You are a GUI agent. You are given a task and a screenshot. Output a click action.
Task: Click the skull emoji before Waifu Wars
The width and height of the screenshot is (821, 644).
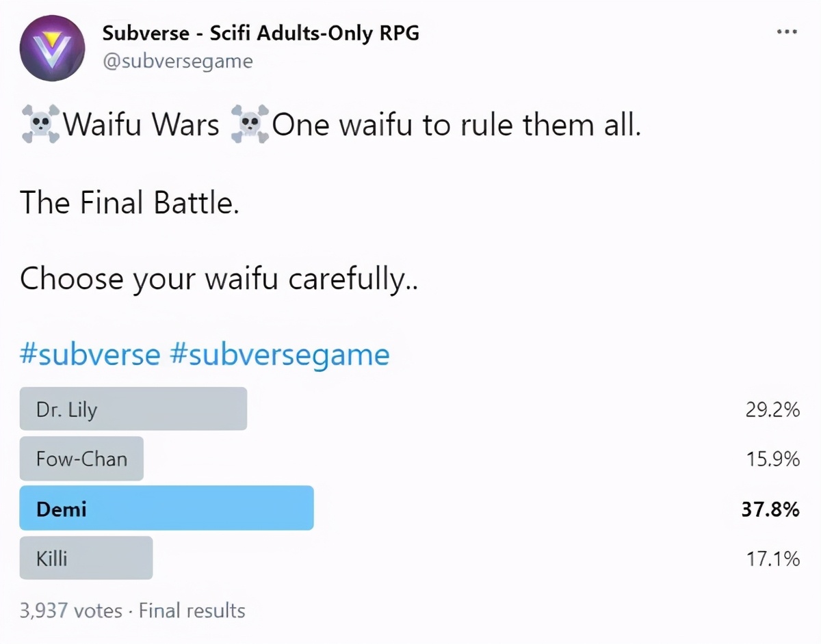pos(38,124)
